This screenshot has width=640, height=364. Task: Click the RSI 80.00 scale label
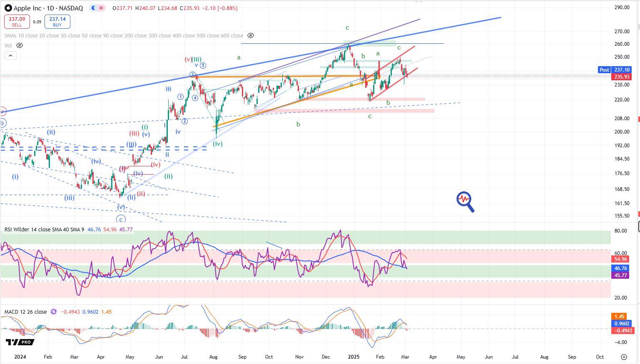tap(621, 231)
